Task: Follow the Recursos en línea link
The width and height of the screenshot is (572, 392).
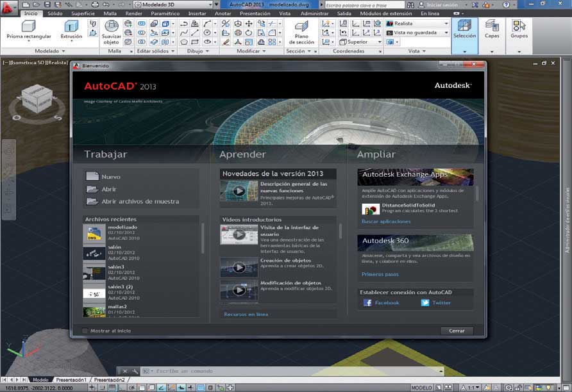Action: coord(246,314)
